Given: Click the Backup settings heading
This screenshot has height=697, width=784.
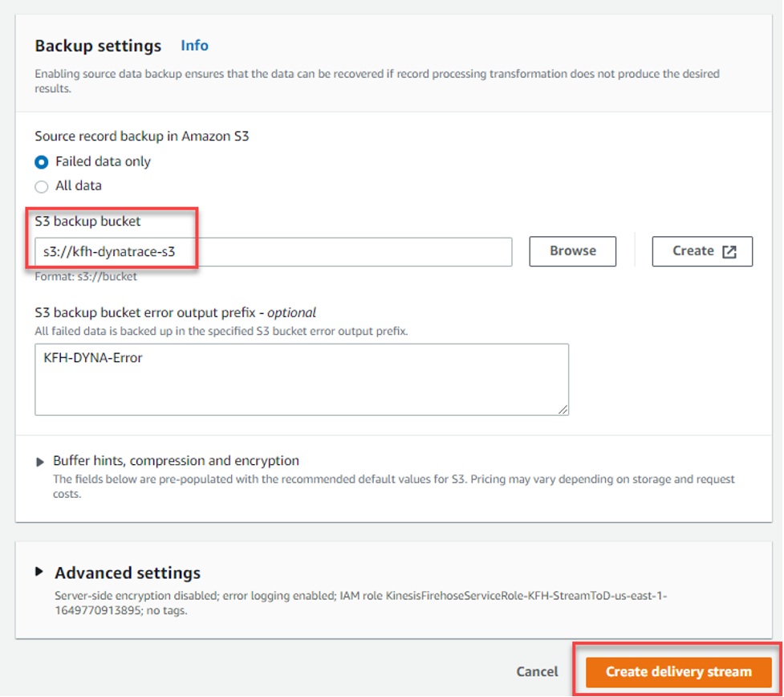Looking at the screenshot, I should (96, 46).
